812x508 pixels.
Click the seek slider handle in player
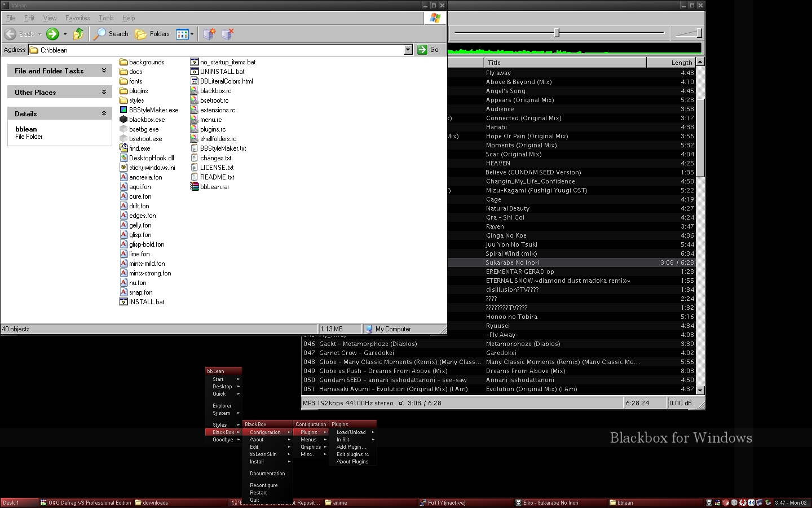(557, 33)
